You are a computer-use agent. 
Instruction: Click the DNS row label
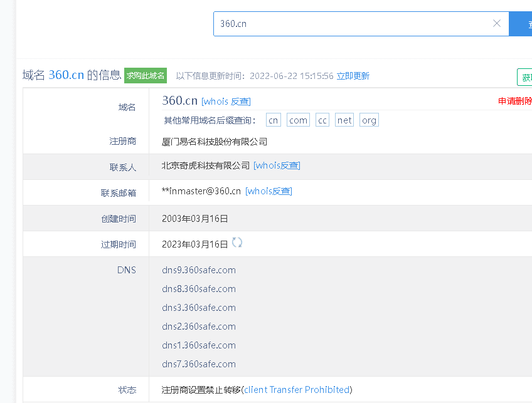point(127,270)
